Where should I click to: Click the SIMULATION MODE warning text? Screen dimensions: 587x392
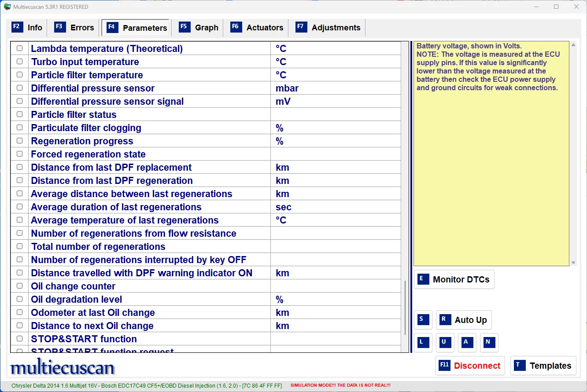tap(340, 385)
